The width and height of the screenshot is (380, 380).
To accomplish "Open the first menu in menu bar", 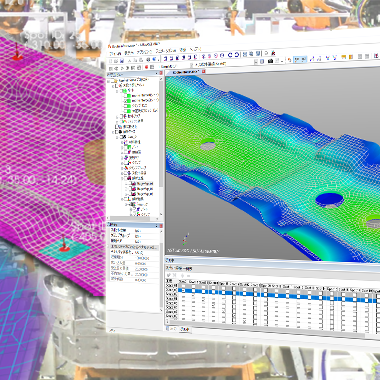I will pos(114,53).
